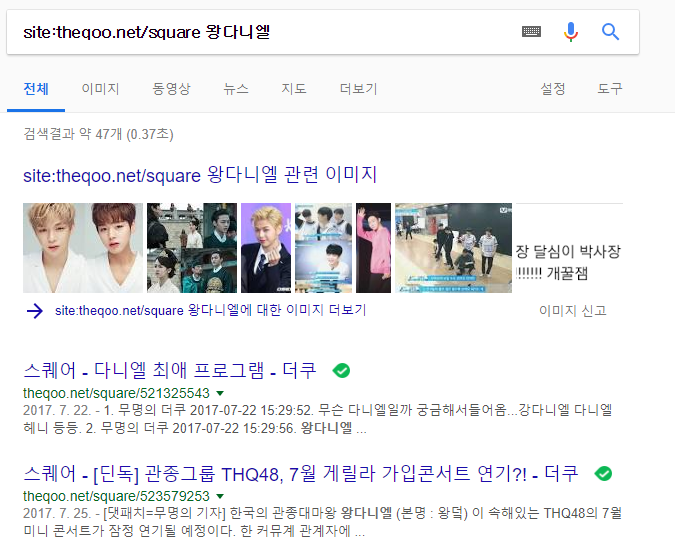Screen dimensions: 675x548
Task: Click green checkmark beside THQ48 result
Action: pos(603,474)
